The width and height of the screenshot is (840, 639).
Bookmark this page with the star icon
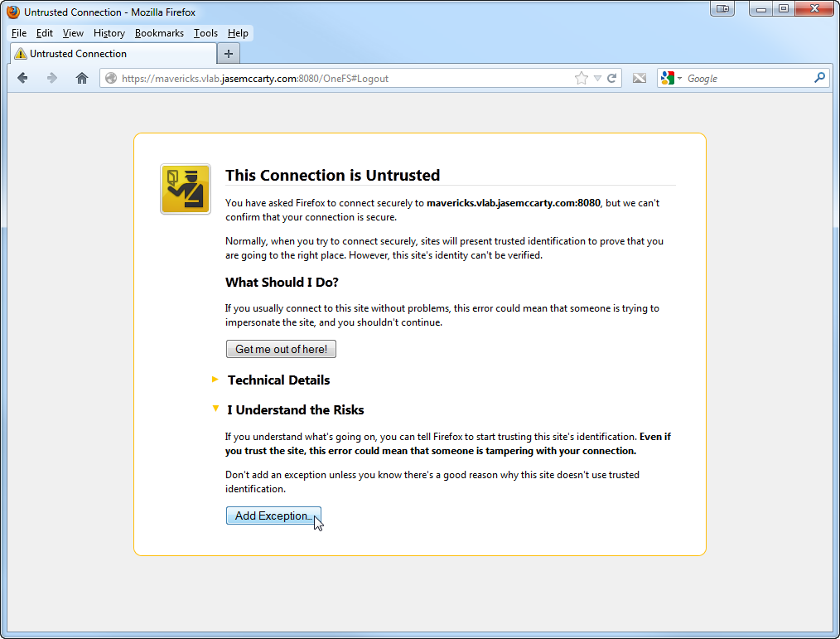581,78
